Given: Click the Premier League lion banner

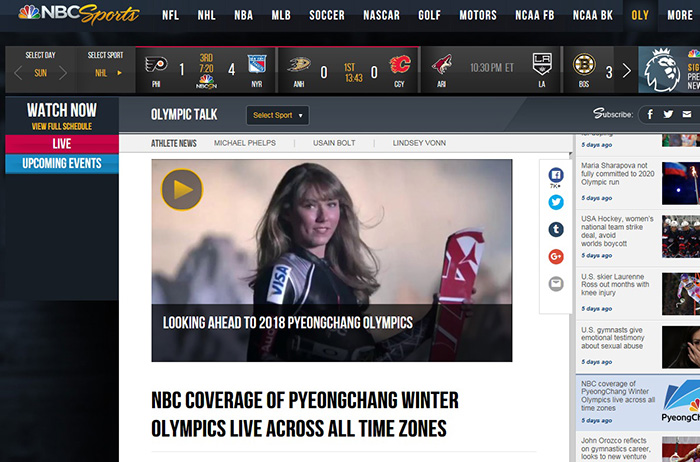Looking at the screenshot, I should coord(669,70).
